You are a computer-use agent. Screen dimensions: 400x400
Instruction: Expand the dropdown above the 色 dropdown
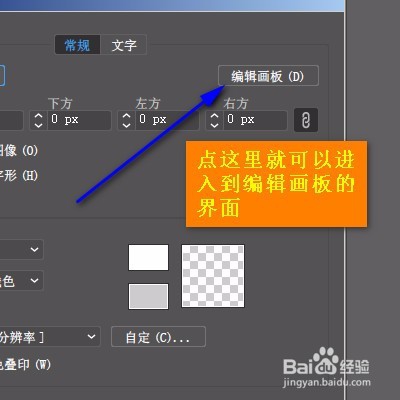click(x=21, y=249)
